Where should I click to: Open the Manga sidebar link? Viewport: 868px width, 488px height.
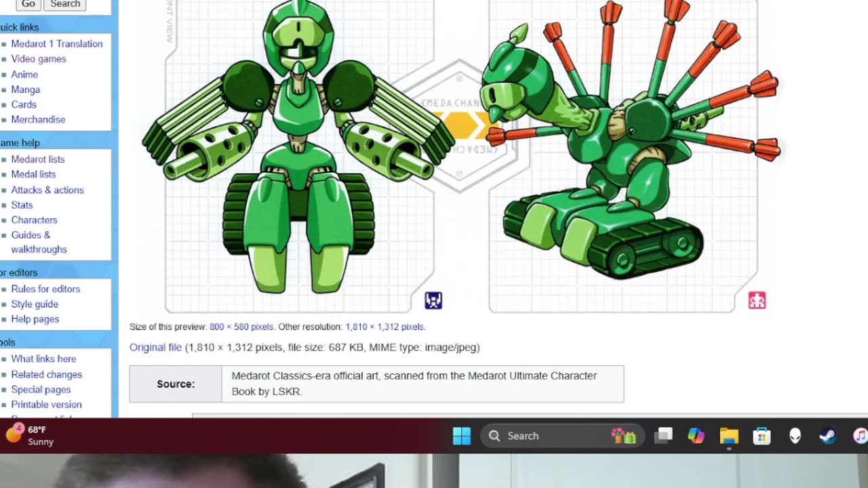click(x=25, y=89)
